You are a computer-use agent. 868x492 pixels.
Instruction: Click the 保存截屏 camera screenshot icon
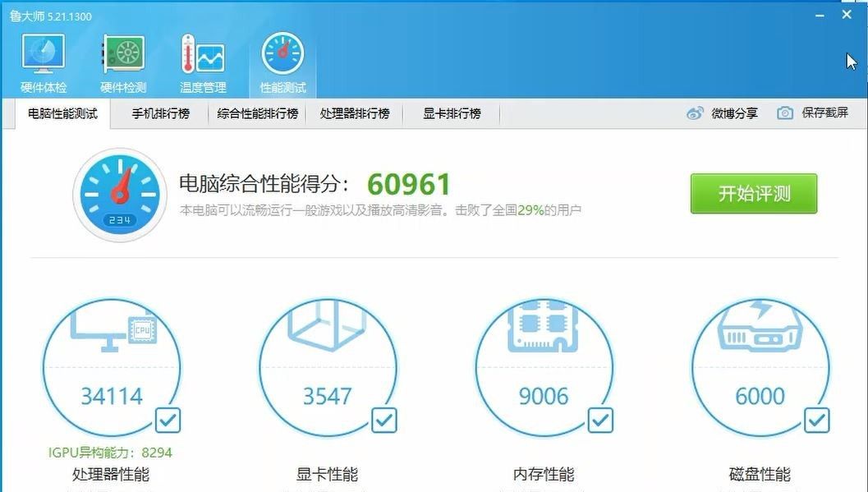785,113
